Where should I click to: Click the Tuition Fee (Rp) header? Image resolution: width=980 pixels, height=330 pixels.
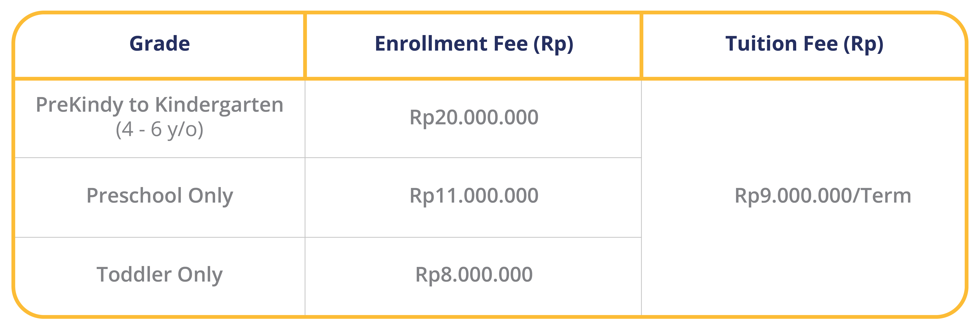point(804,44)
